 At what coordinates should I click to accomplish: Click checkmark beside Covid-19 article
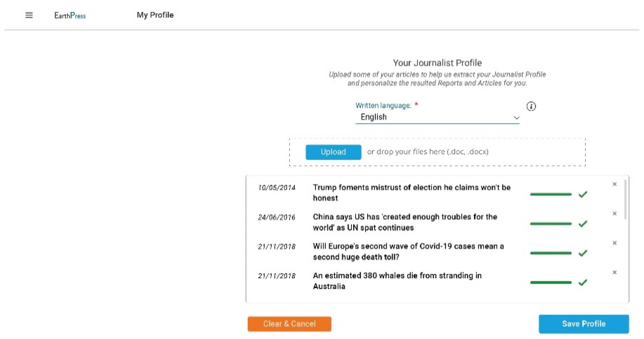click(x=583, y=253)
